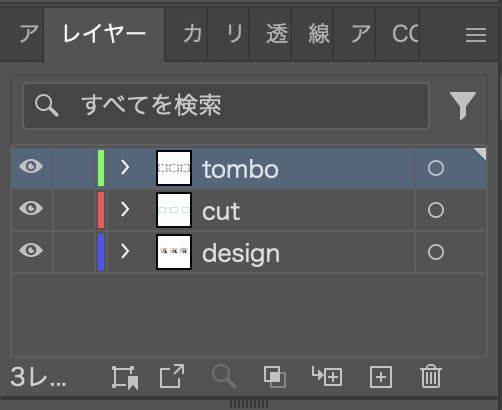Click the panel resize grip at bottom
The height and width of the screenshot is (410, 502).
(249, 404)
